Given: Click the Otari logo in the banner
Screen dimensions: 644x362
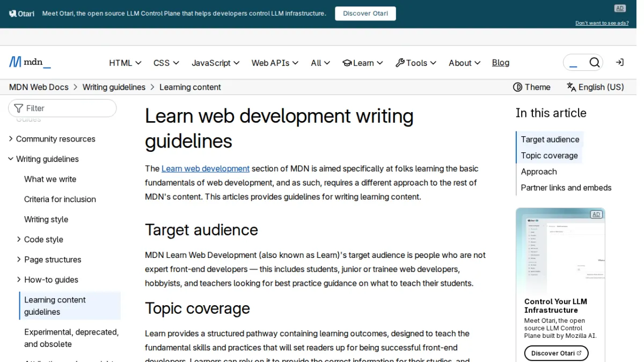Looking at the screenshot, I should [21, 13].
